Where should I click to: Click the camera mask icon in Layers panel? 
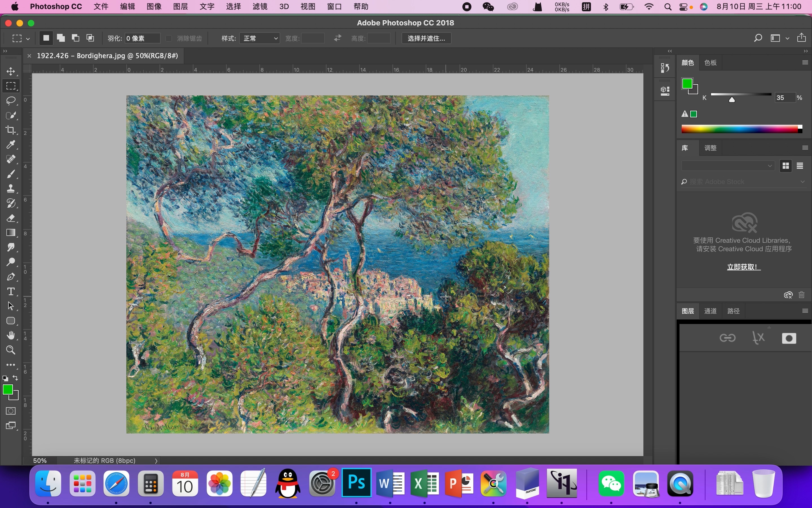pyautogui.click(x=789, y=338)
